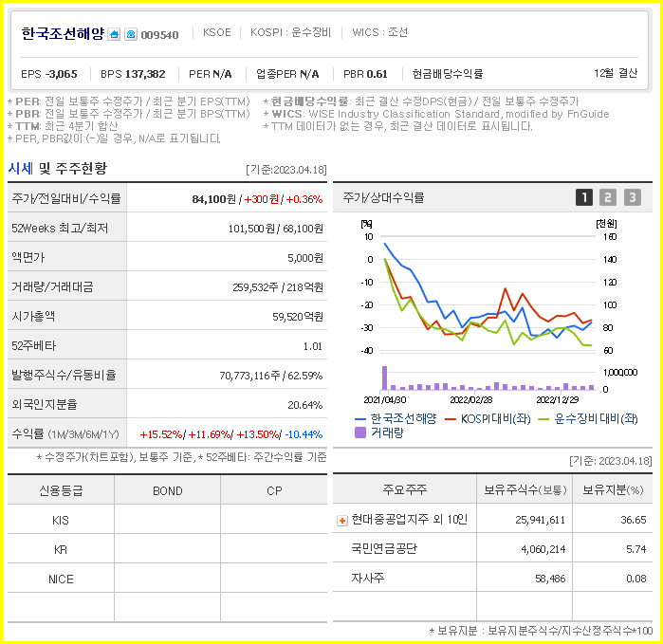
Task: Click the 12월 결산 text
Action: click(616, 73)
